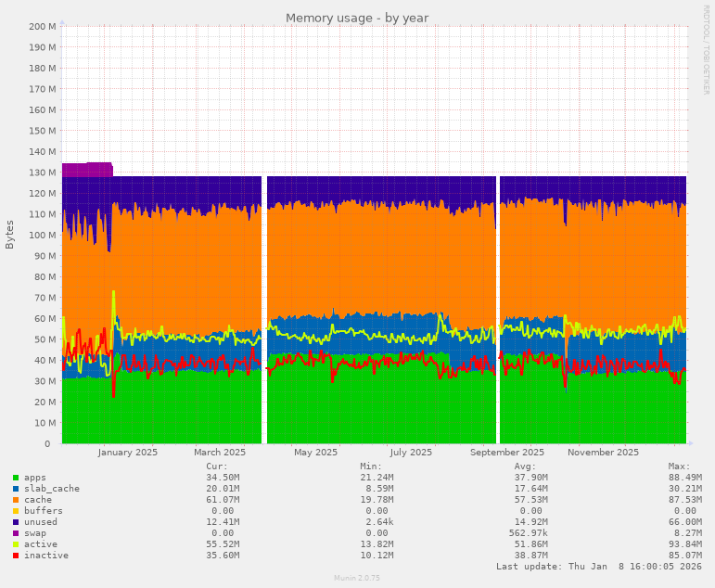Click the purple swap area in the graph
The height and width of the screenshot is (588, 715).
[x=87, y=170]
